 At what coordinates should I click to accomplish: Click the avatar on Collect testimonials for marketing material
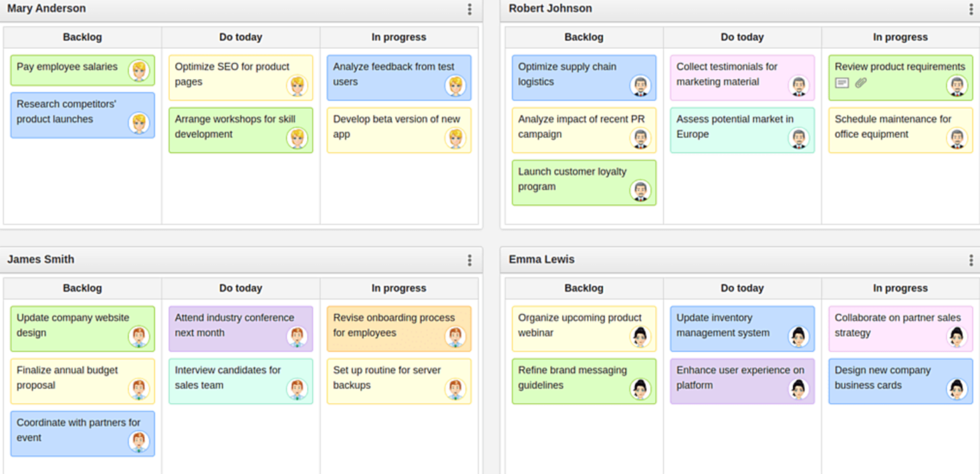(x=798, y=85)
